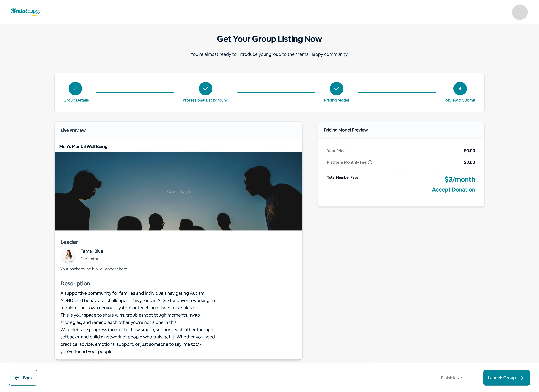This screenshot has width=539, height=392.
Task: Click the Leader heading
Action: (x=69, y=242)
